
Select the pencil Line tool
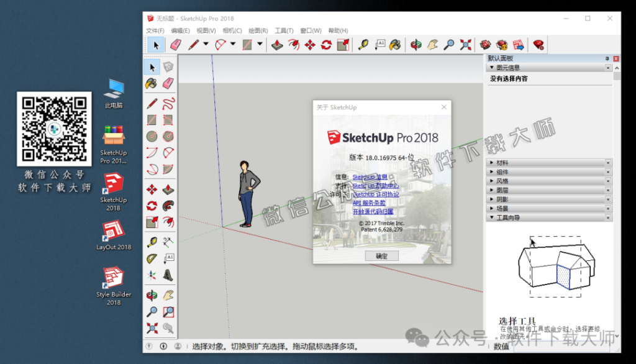click(194, 44)
